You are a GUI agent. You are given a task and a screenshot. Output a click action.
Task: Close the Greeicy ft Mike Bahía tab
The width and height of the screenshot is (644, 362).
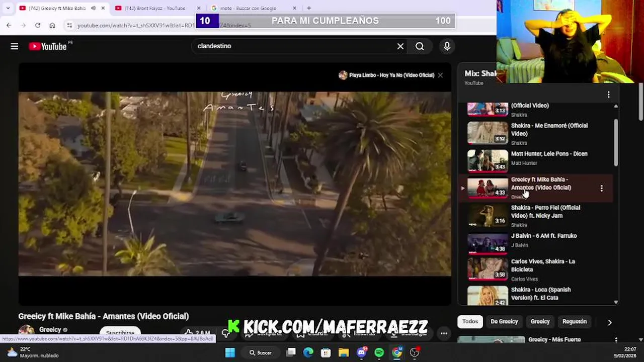click(103, 8)
